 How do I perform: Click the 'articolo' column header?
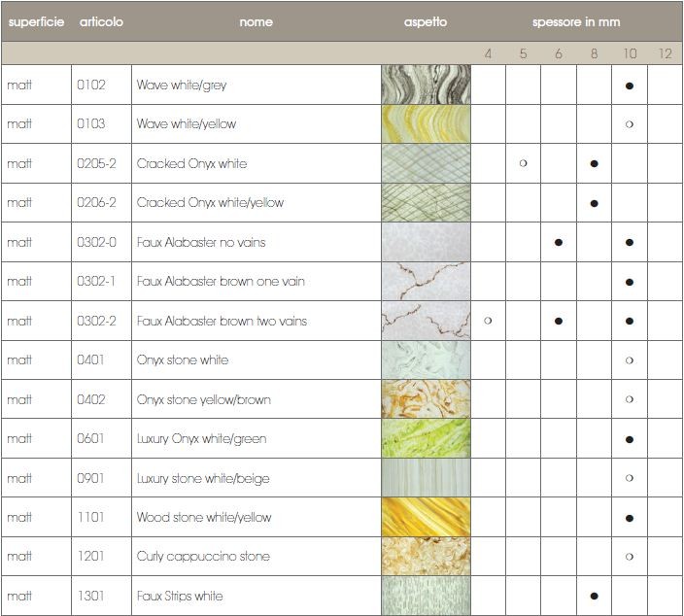tap(101, 21)
